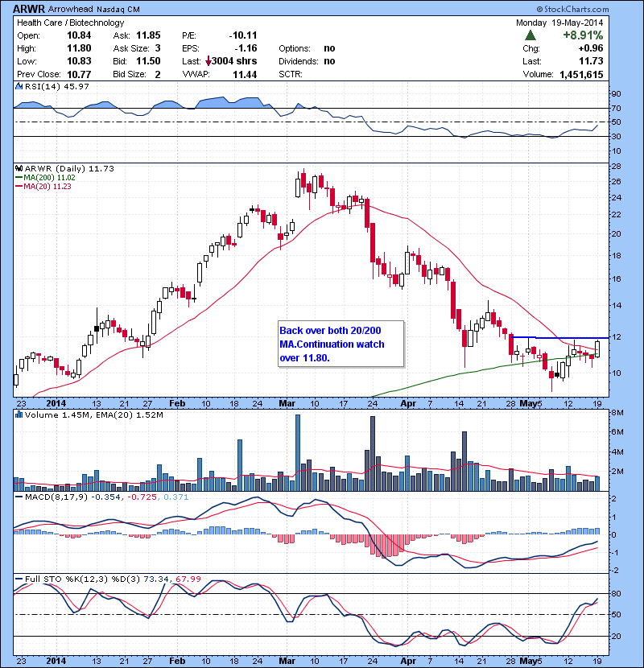
Task: Click the MA(200) green legend marker
Action: pyautogui.click(x=19, y=178)
